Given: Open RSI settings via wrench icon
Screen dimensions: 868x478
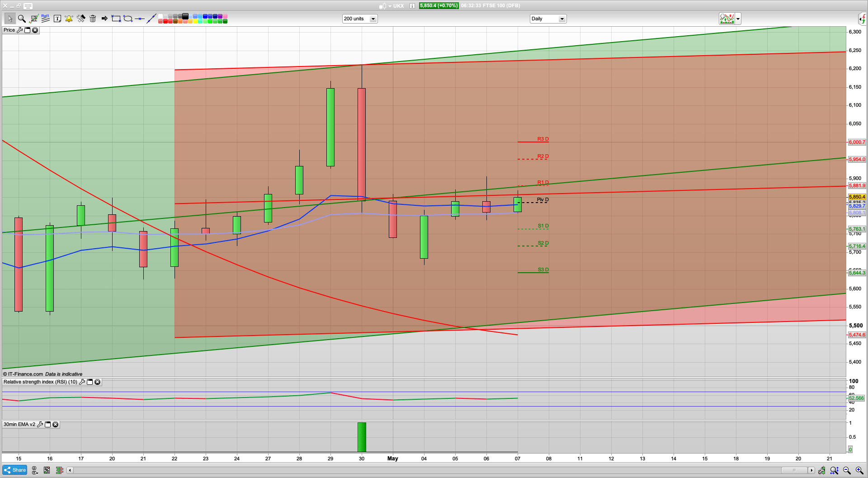Looking at the screenshot, I should coord(82,382).
